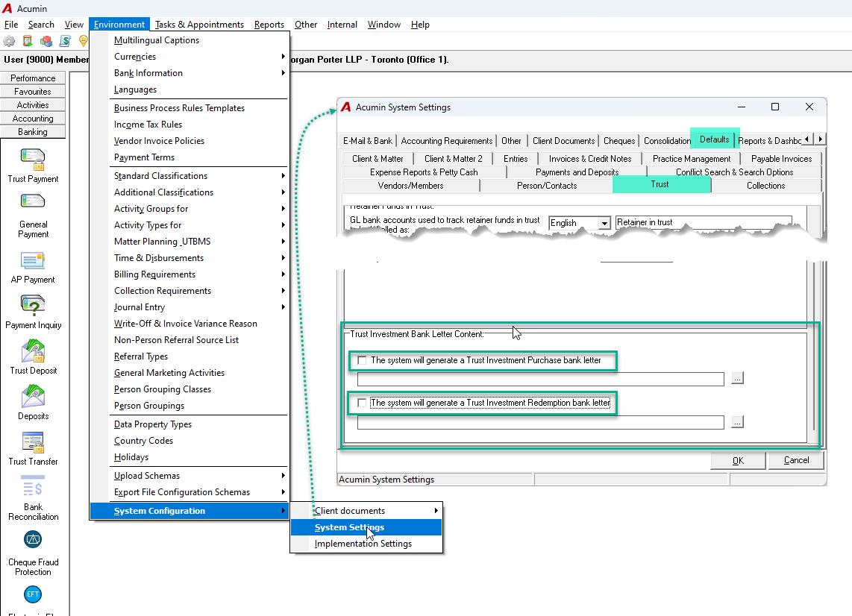
Task: Click the right tab-scroll arrow
Action: [820, 139]
